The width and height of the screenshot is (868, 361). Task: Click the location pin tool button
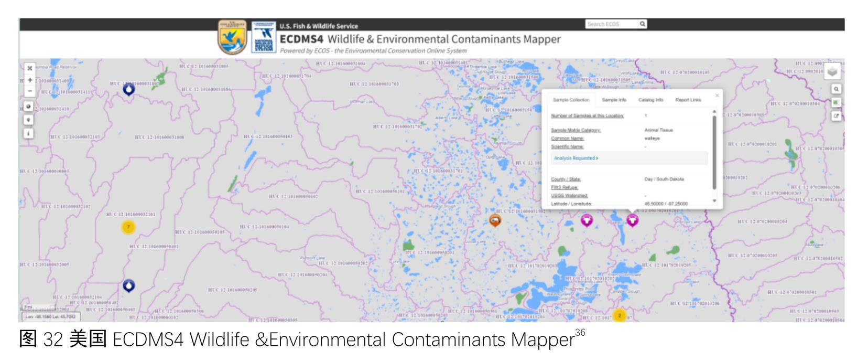[28, 120]
